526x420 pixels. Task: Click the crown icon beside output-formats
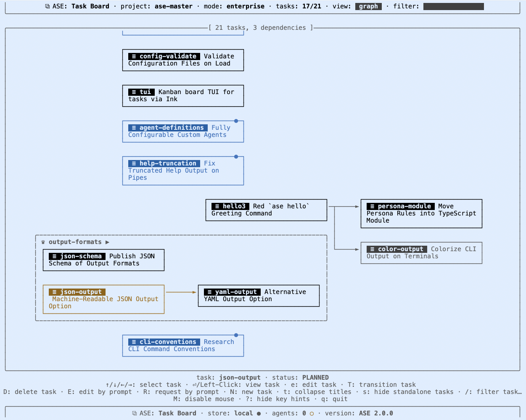43,242
